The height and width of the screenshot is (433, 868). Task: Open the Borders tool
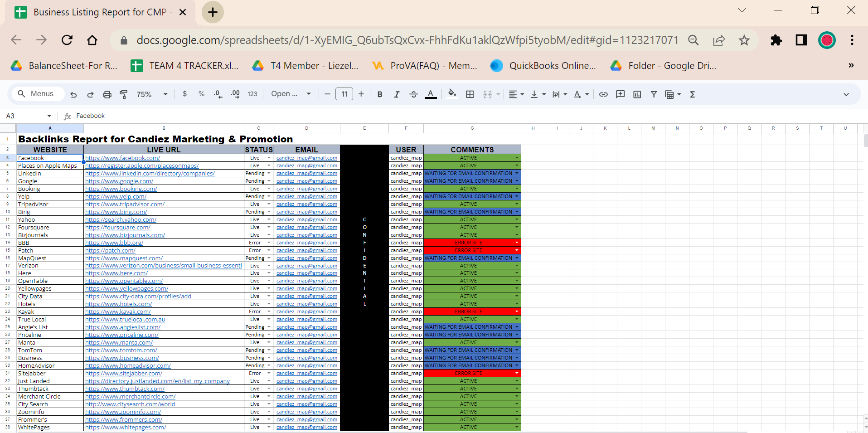[x=470, y=94]
